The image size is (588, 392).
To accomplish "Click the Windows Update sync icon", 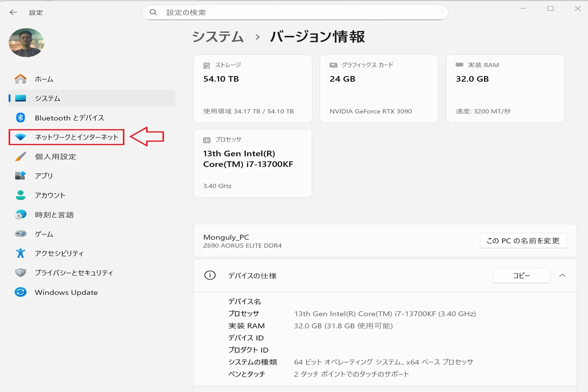I will tap(21, 292).
